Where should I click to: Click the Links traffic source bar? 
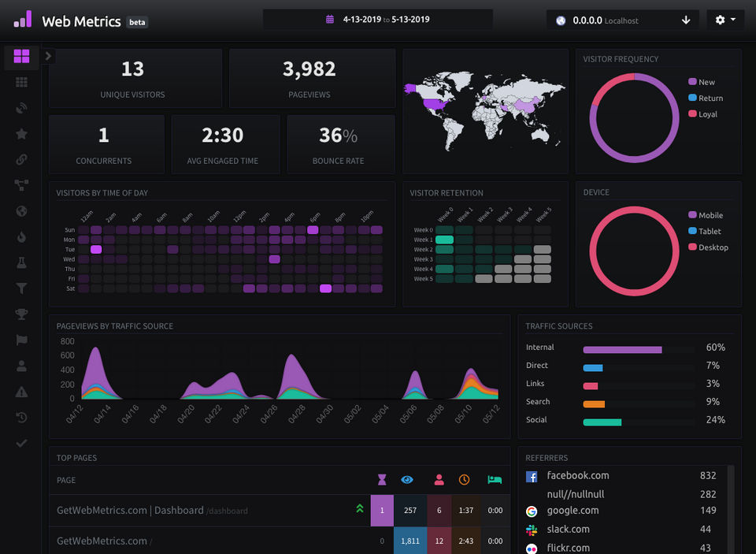[x=590, y=386]
